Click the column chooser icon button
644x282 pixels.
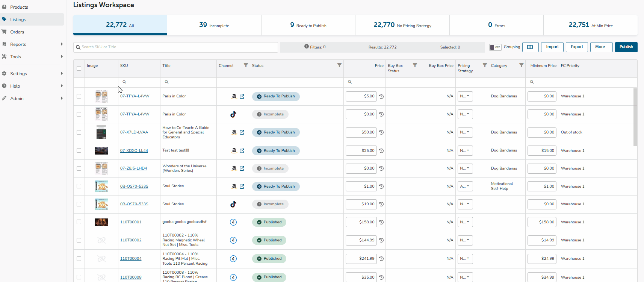click(x=530, y=47)
